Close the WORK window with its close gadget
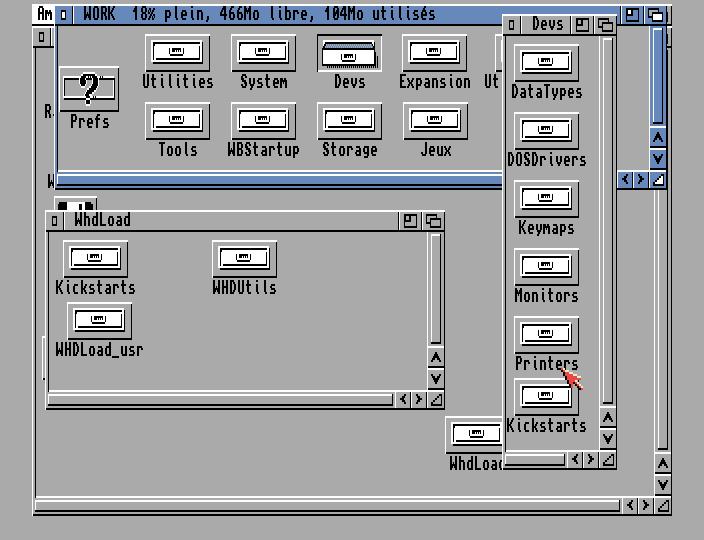Screen dimensions: 704x540 pyautogui.click(x=63, y=15)
